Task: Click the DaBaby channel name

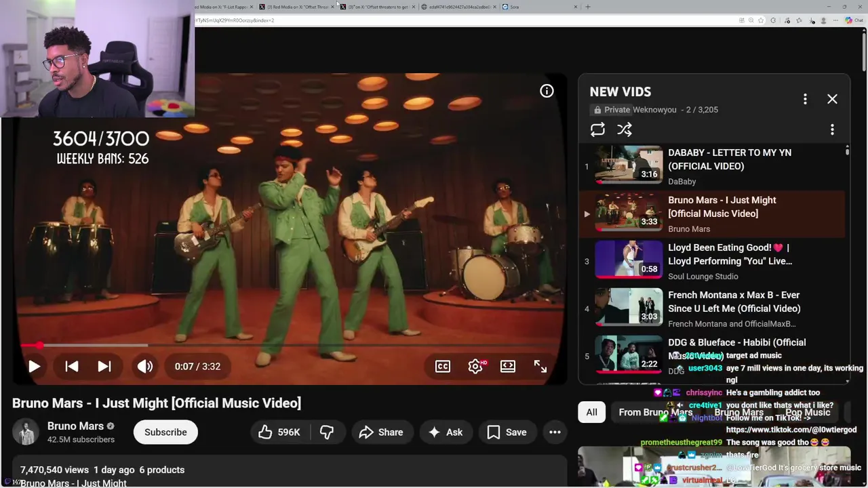Action: pyautogui.click(x=682, y=182)
